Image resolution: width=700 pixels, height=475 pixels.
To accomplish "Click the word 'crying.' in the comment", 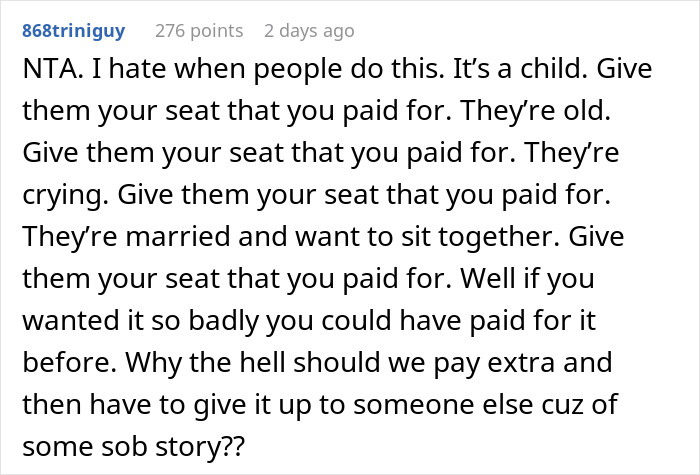I will [66, 195].
